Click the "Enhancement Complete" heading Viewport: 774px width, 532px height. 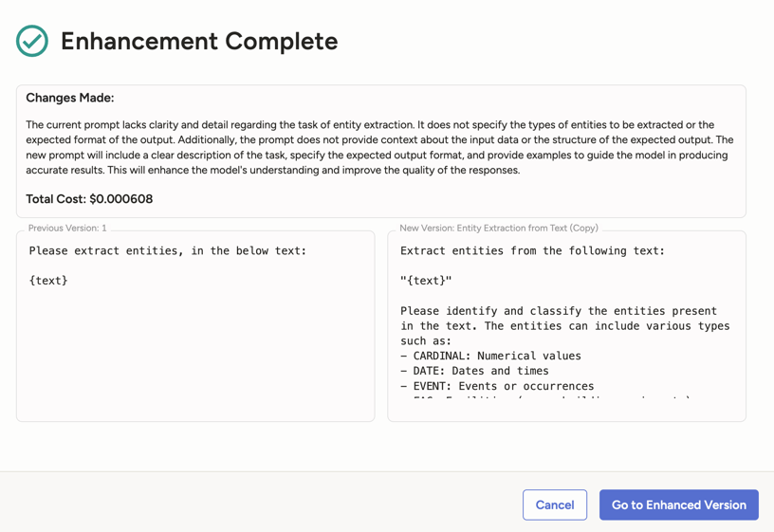[199, 42]
